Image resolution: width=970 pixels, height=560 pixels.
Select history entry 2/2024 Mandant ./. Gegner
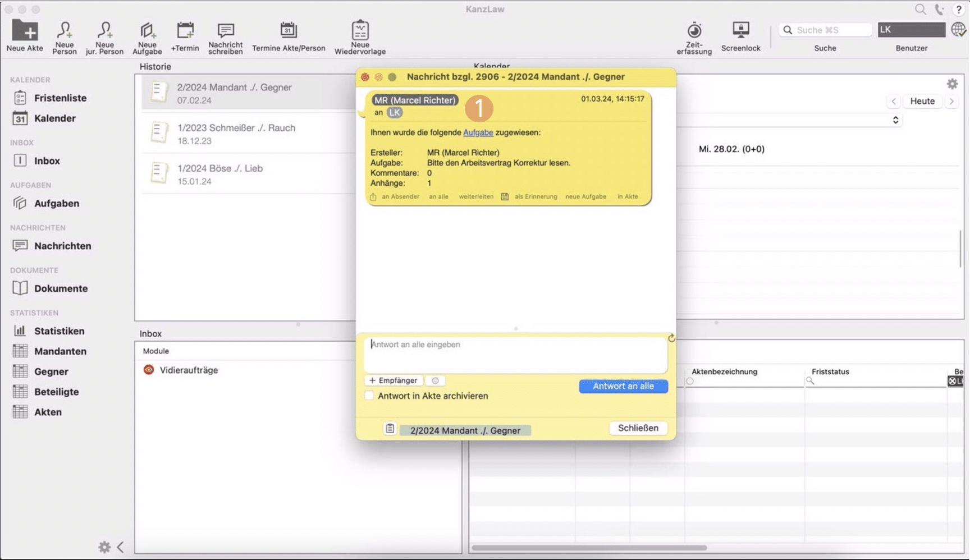[248, 93]
